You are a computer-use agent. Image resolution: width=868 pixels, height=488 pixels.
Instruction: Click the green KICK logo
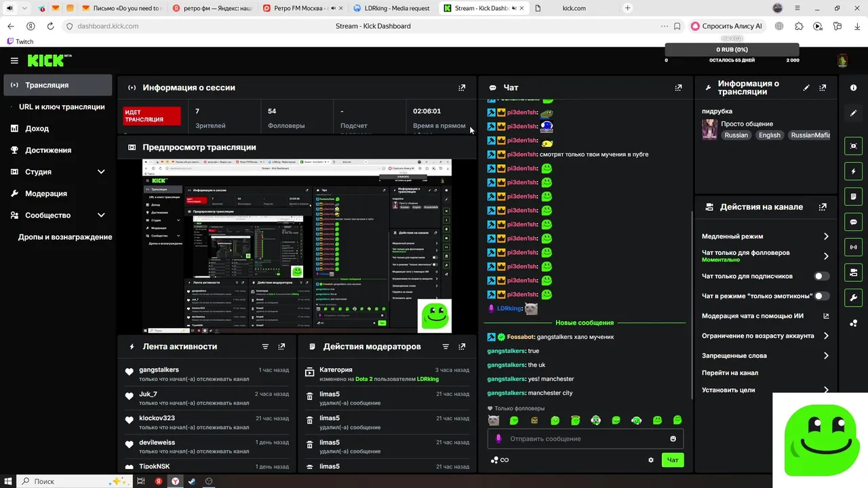tap(50, 60)
